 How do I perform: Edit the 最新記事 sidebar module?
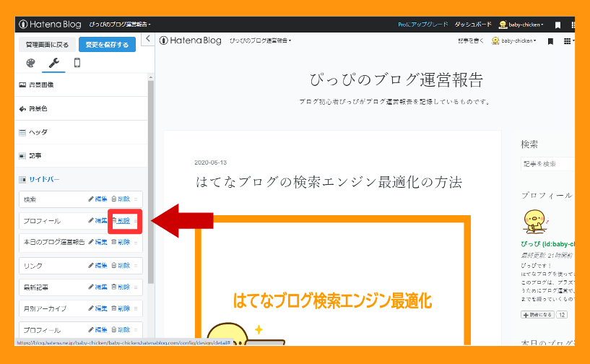click(x=97, y=287)
